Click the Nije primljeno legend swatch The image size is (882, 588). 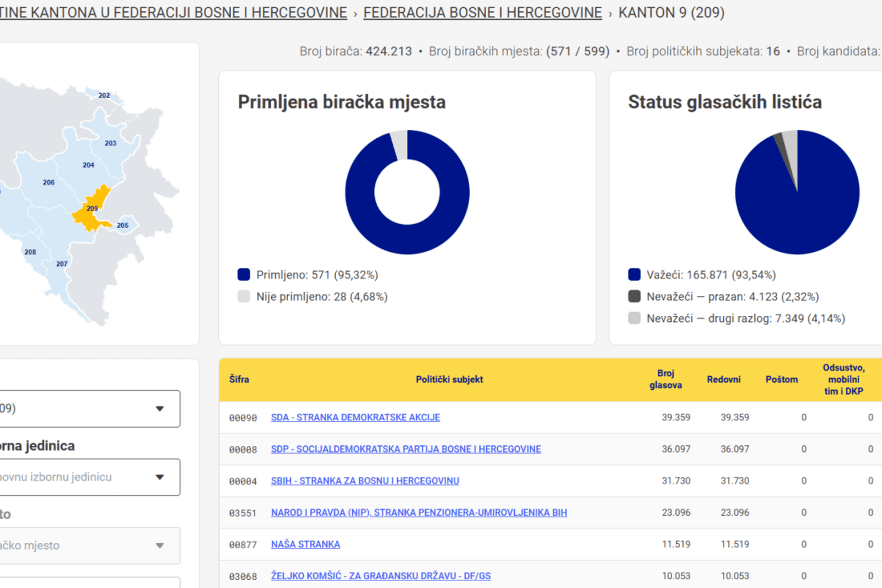coord(244,296)
